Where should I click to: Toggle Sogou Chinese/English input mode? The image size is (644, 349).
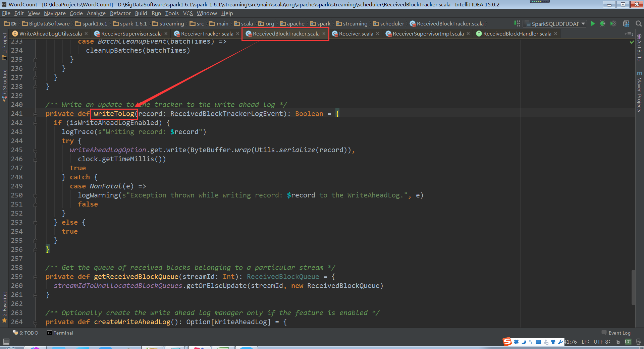[516, 342]
